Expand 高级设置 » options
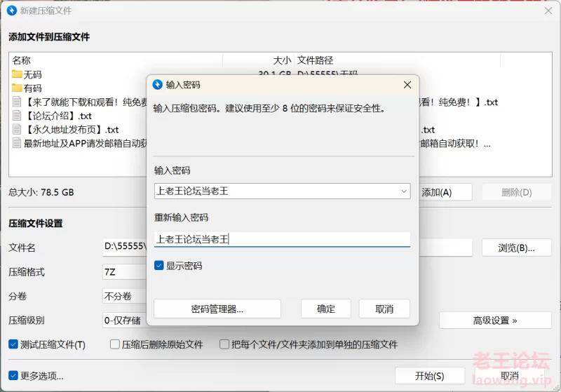 [495, 320]
